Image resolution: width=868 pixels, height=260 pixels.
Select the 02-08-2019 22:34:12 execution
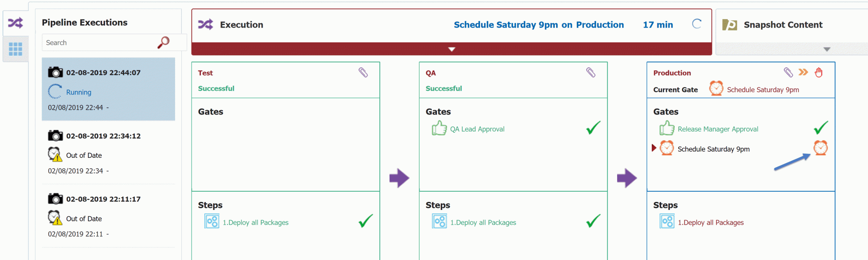pos(108,153)
